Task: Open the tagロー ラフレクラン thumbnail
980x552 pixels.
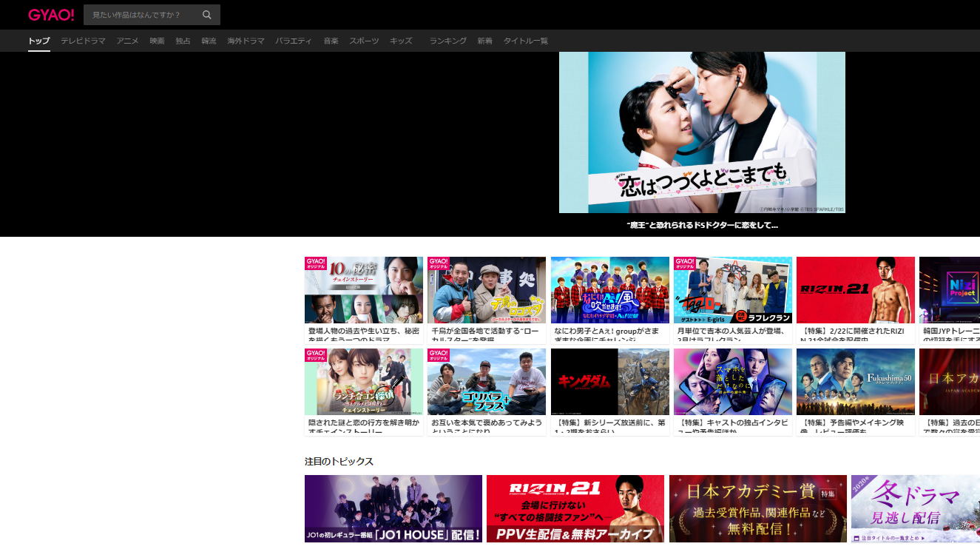Action: pyautogui.click(x=732, y=290)
